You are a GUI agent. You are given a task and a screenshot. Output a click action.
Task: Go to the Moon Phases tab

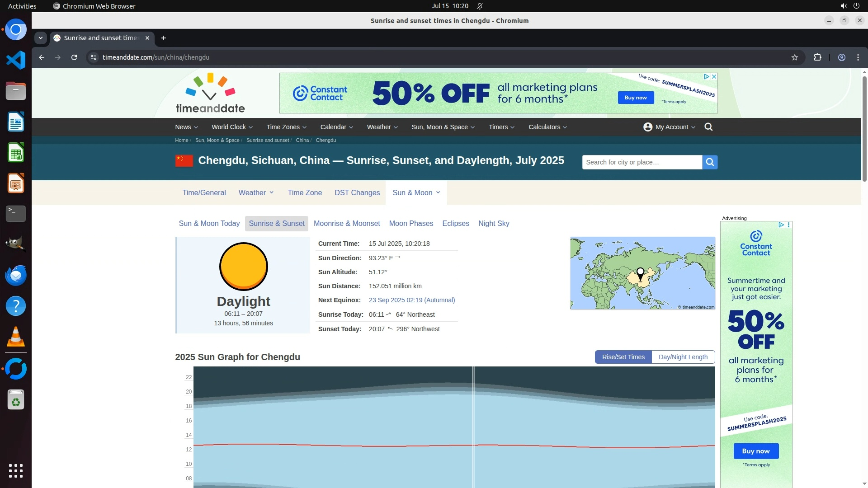(x=411, y=224)
